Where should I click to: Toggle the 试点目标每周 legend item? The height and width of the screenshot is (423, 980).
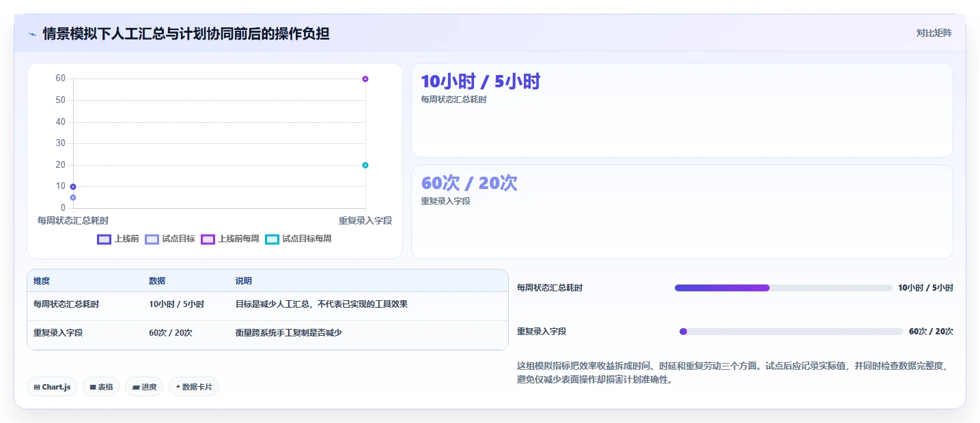298,239
